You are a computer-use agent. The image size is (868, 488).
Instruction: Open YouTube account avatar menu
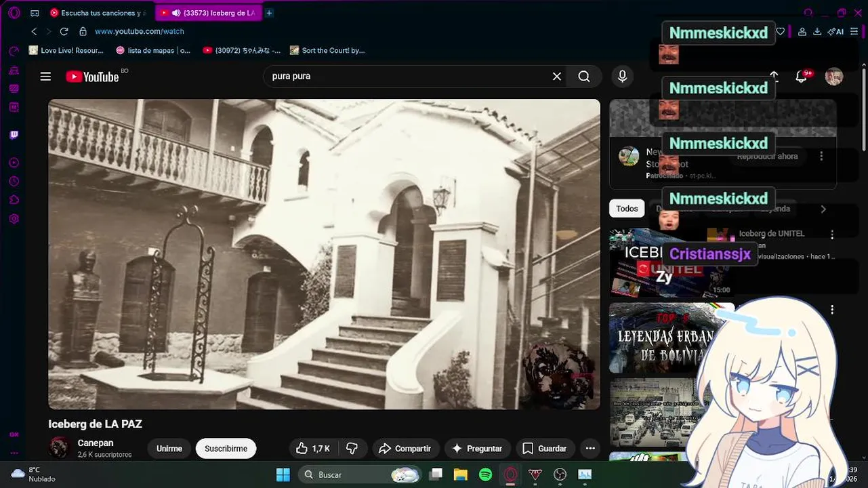(833, 77)
